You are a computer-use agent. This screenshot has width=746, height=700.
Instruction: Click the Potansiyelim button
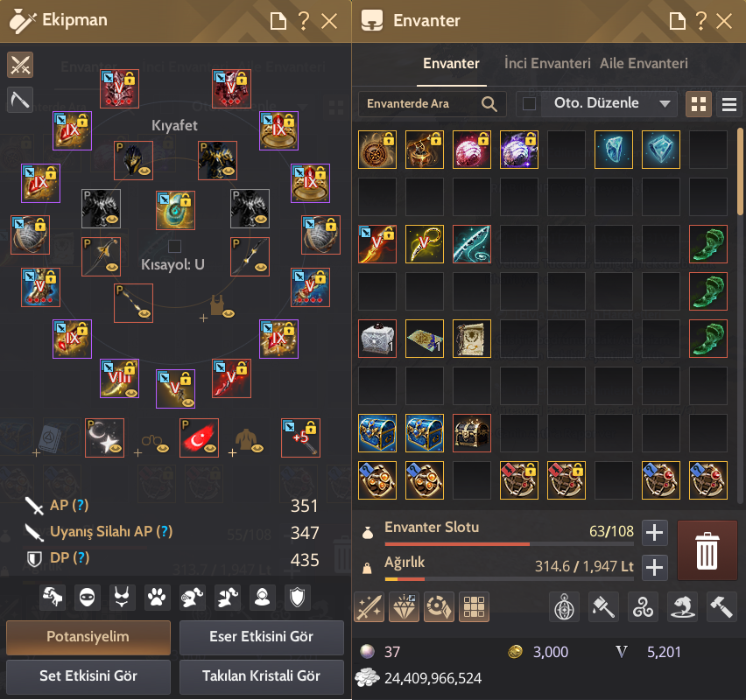[88, 637]
